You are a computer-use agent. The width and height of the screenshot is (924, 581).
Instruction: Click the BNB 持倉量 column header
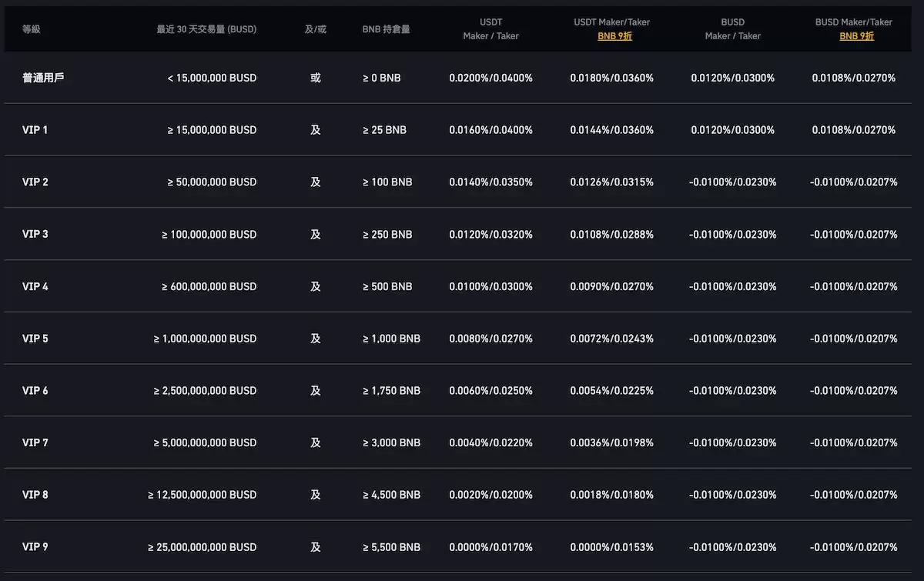click(386, 29)
